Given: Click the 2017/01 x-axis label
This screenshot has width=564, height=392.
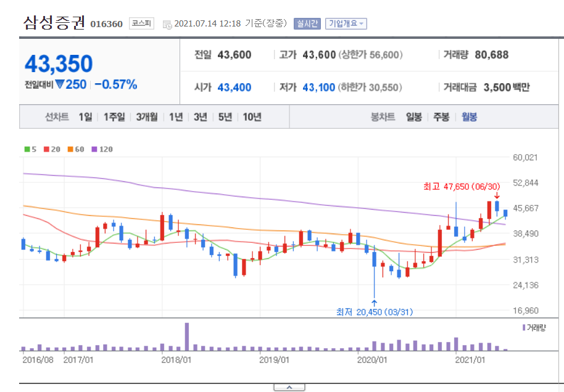Looking at the screenshot, I should coord(78,360).
